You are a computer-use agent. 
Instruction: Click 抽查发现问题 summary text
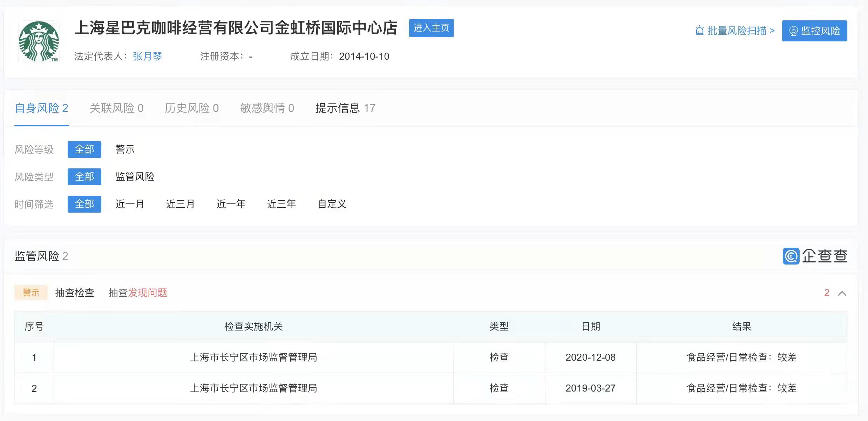click(x=138, y=293)
